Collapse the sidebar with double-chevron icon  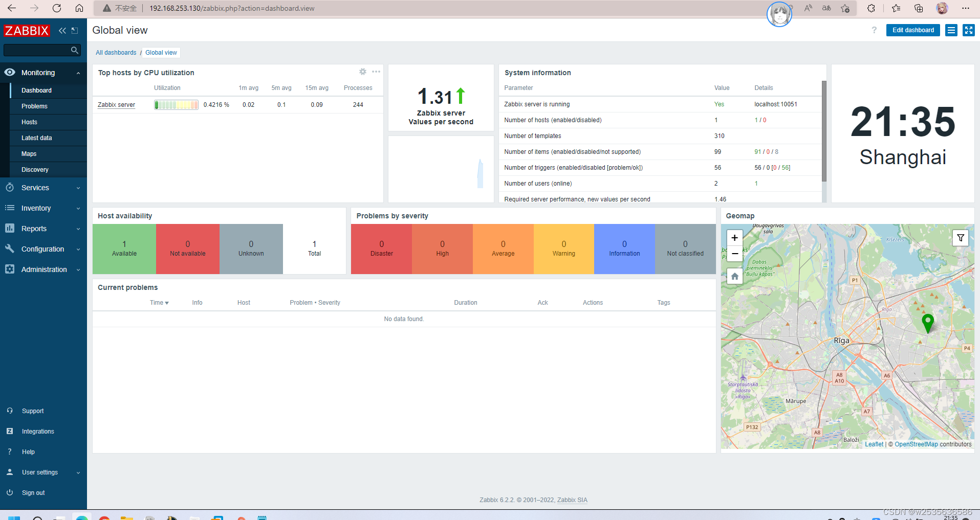[62, 31]
